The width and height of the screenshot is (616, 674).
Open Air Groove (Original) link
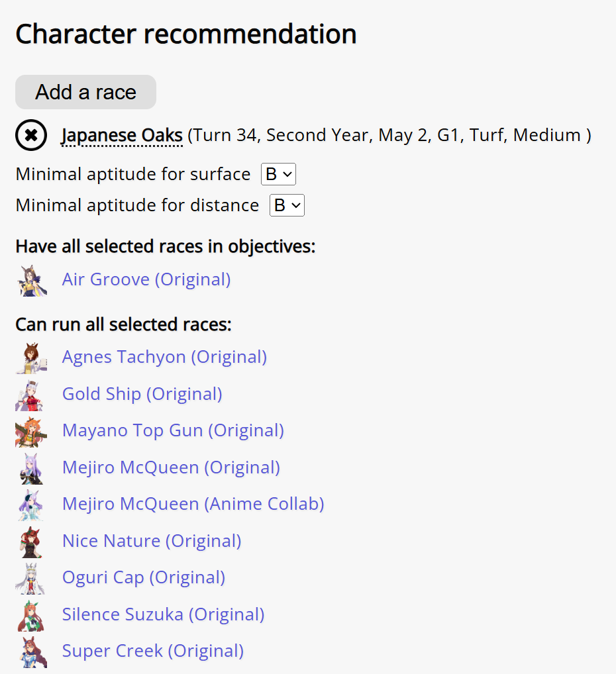tap(146, 279)
